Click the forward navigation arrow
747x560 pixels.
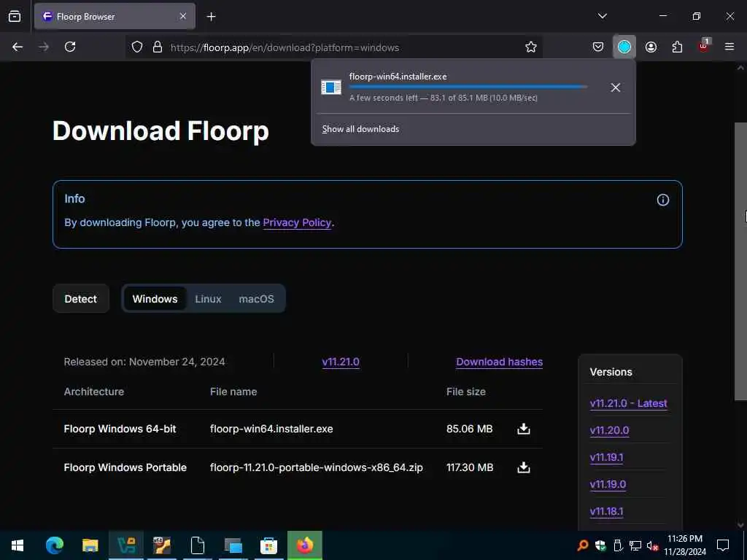pyautogui.click(x=44, y=47)
